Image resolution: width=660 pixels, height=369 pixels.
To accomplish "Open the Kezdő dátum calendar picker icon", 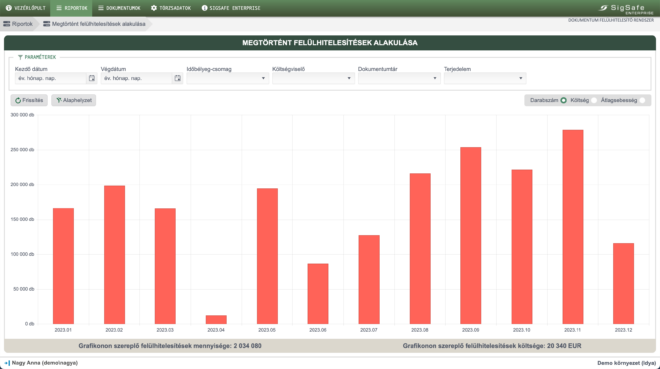I will (91, 78).
